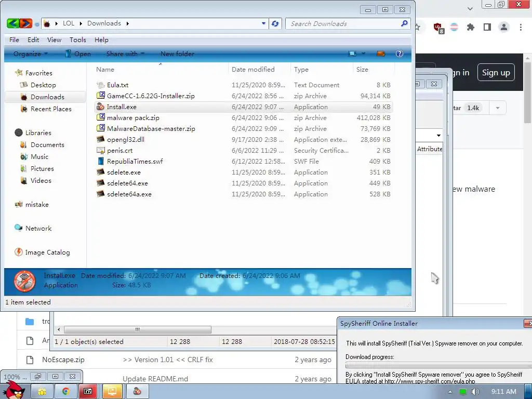Sort by Date modified column header
Viewport: 532px width, 399px height.
coord(259,69)
